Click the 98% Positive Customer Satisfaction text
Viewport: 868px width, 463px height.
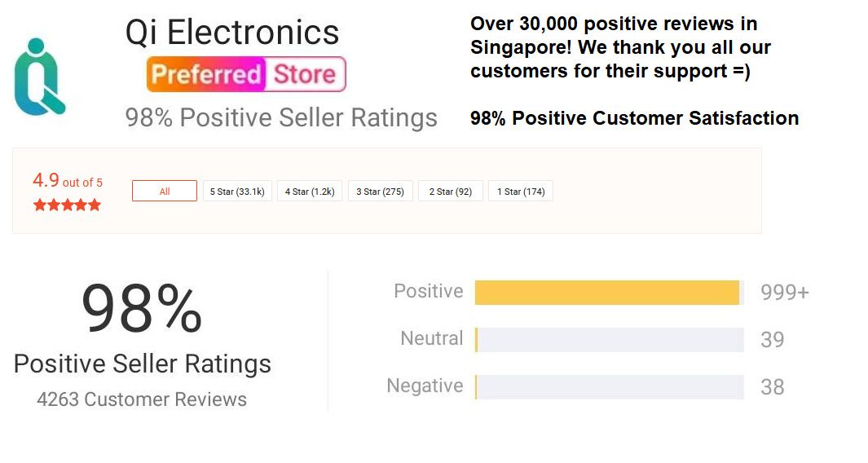click(634, 118)
